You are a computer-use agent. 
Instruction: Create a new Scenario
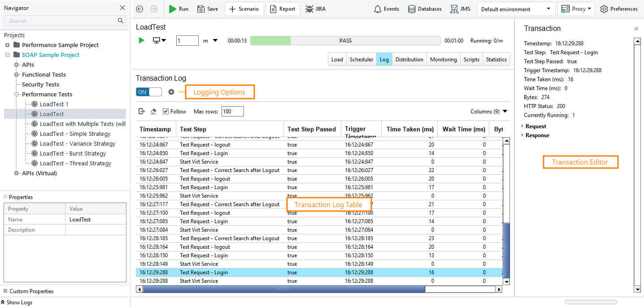tap(244, 9)
